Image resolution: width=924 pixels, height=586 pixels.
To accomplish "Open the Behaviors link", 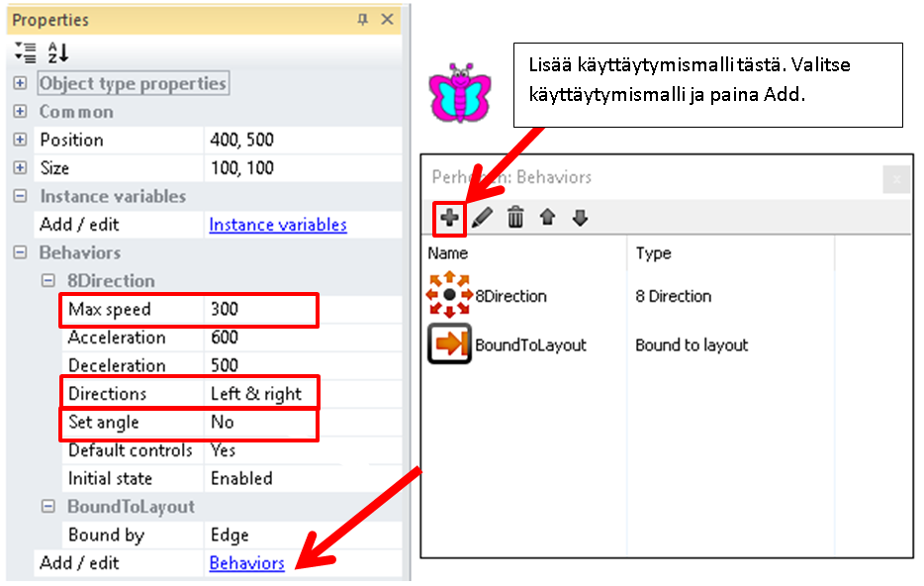I will [246, 563].
